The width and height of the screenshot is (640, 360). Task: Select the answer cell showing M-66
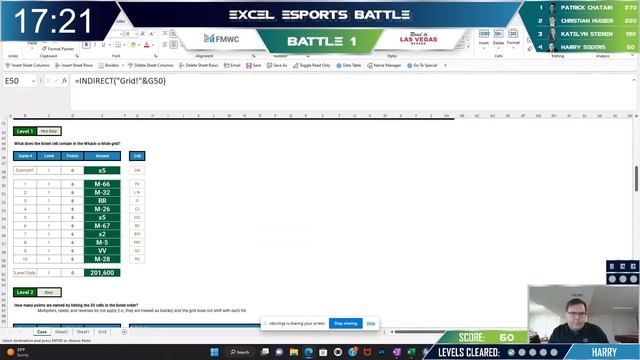[102, 184]
